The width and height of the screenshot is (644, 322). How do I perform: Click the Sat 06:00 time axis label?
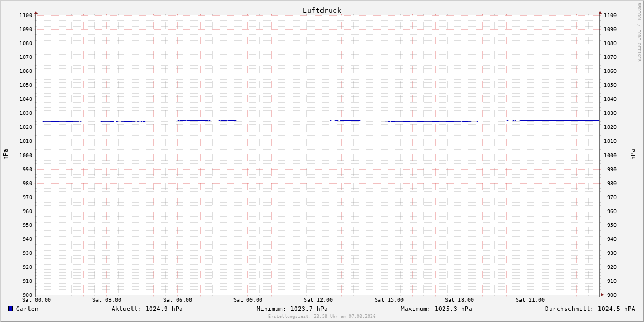click(x=178, y=300)
